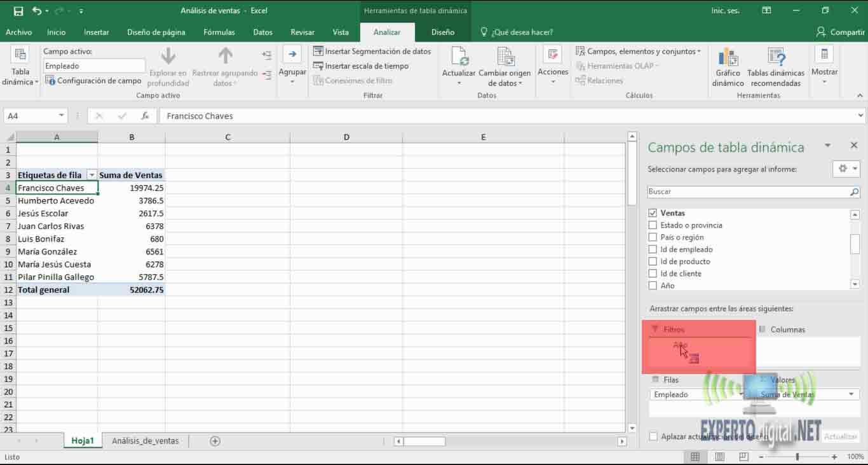Image resolution: width=868 pixels, height=465 pixels.
Task: Click the Save icon in title bar
Action: 18,11
